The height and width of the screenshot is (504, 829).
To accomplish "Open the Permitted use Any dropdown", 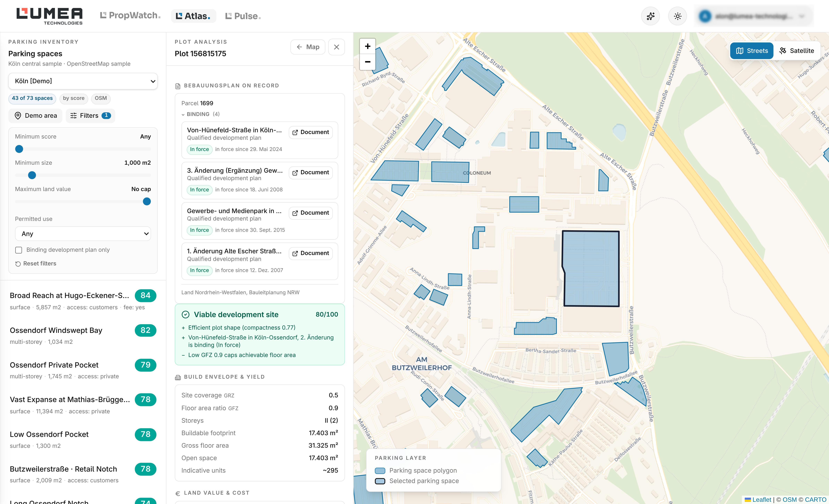I will (83, 234).
